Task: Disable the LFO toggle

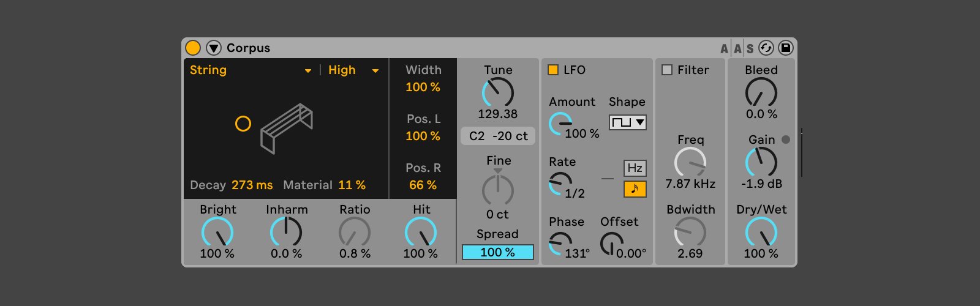Action: tap(553, 70)
